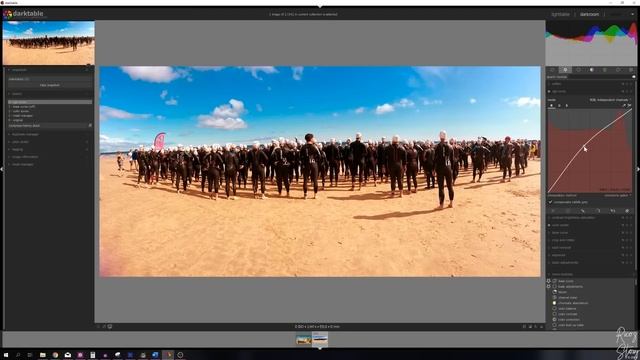The width and height of the screenshot is (640, 360).
Task: Click inside the search module field
Action: [590, 77]
